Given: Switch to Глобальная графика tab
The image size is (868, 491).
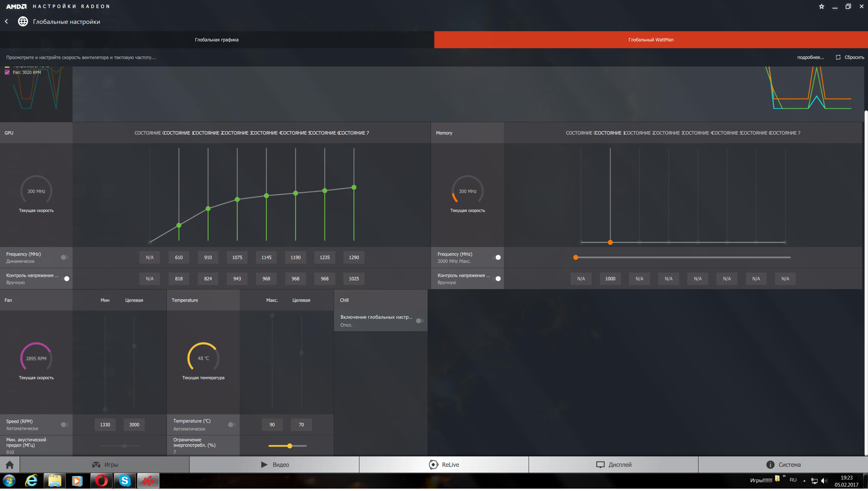Looking at the screenshot, I should tap(217, 40).
